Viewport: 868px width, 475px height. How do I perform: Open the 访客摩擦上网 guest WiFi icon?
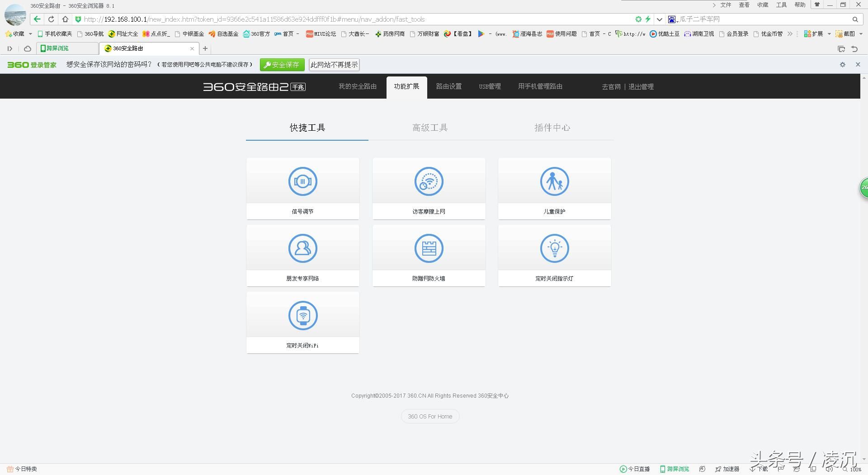tap(429, 181)
